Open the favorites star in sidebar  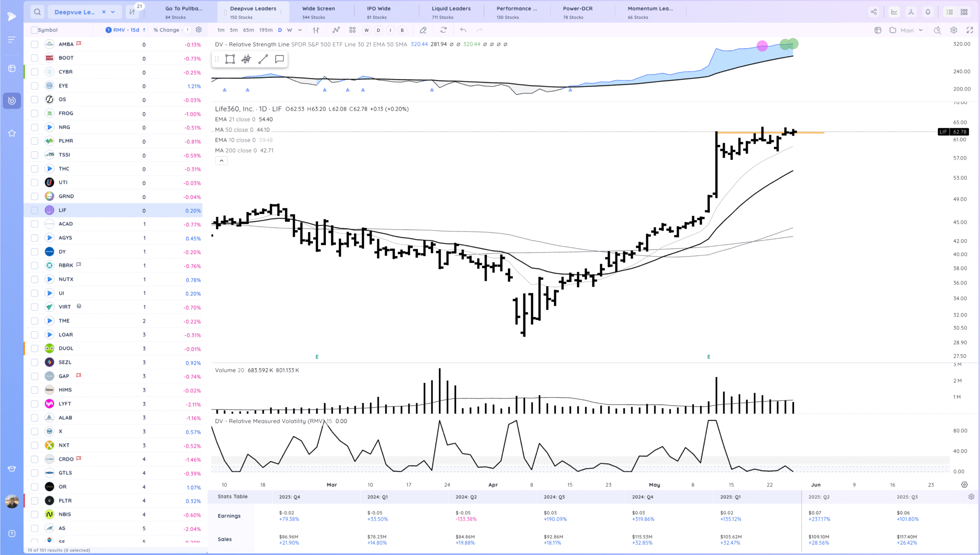pos(12,133)
